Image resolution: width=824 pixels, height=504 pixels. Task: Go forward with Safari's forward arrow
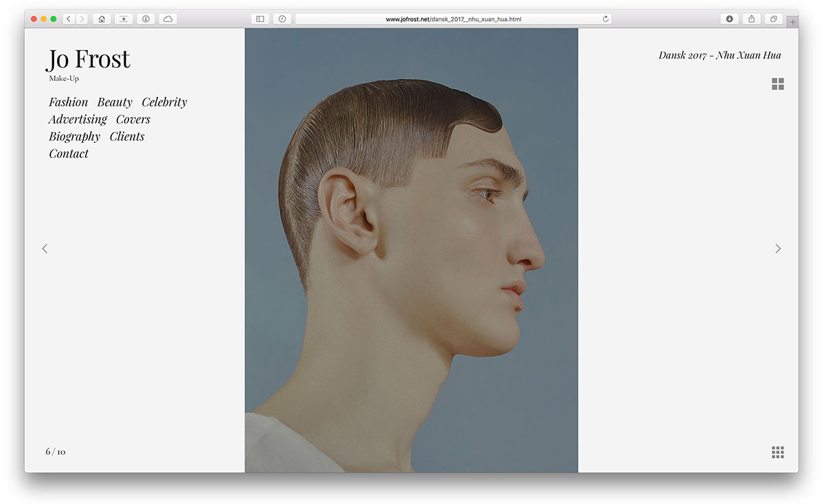click(82, 19)
